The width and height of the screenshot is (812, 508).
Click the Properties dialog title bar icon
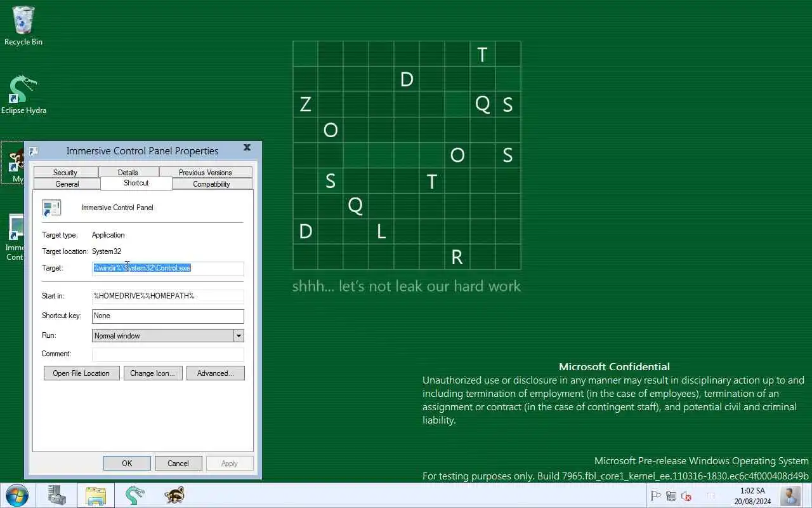34,151
